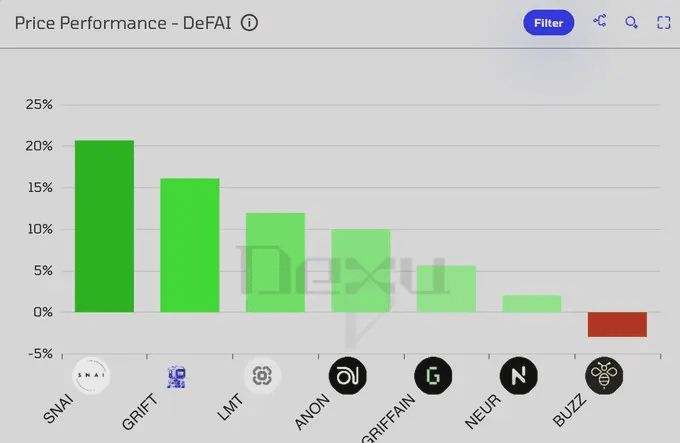Click the red BUZZ negative bar
The width and height of the screenshot is (680, 443).
618,324
